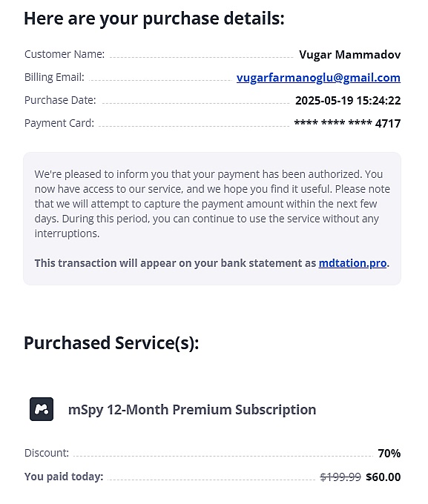Click the Purchased Service(s) heading
The width and height of the screenshot is (428, 504).
pyautogui.click(x=111, y=343)
